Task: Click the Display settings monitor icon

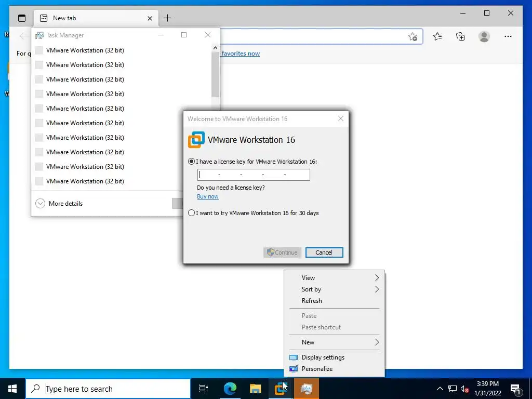Action: pyautogui.click(x=293, y=357)
